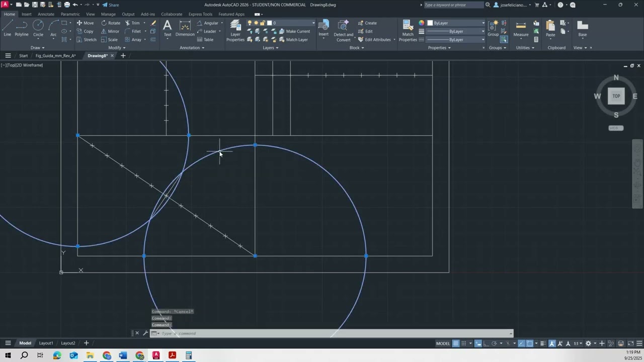
Task: Click the Move tool
Action: 85,23
